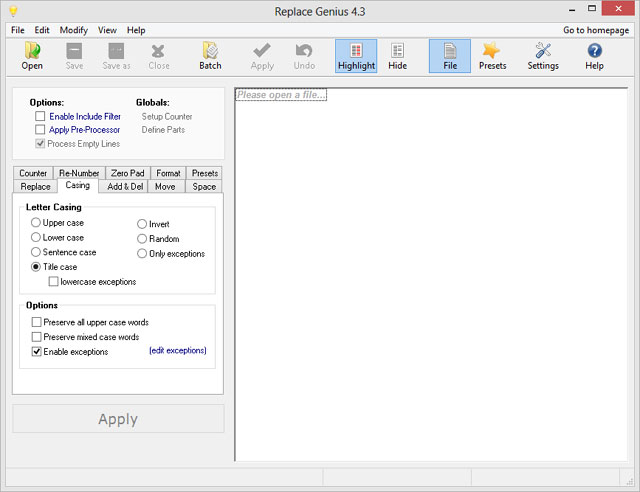Click the large Apply button
The image size is (640, 492).
tap(118, 419)
